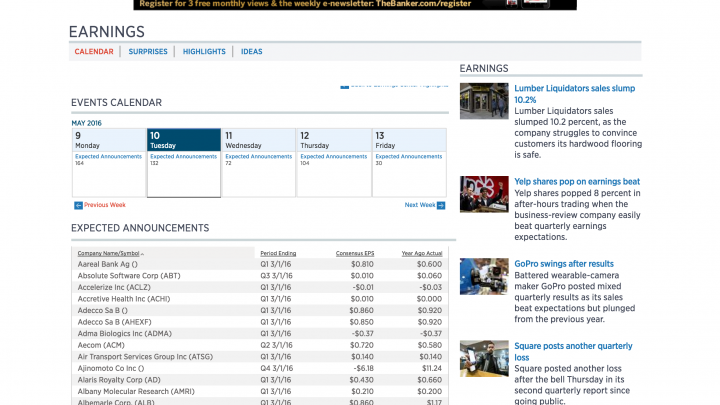Click Air Transport Services Group Inc (ATSG)

click(x=145, y=357)
